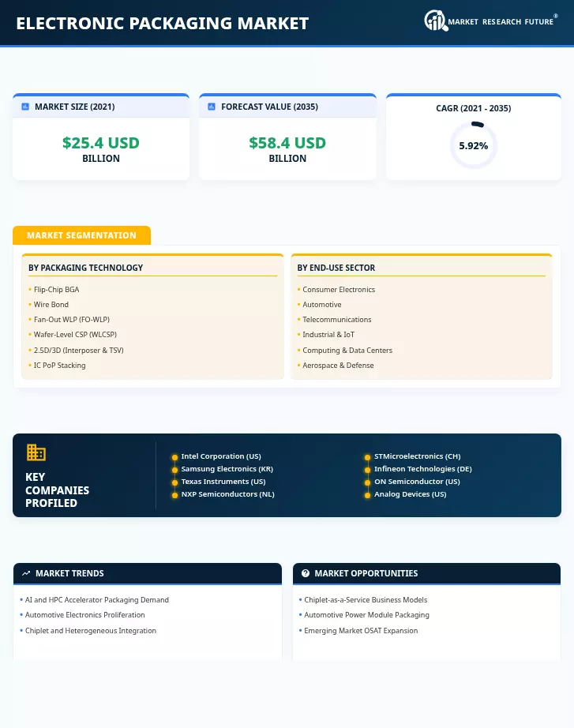Click STMicroelectronics (CH) company name
574x728 pixels.
point(418,456)
